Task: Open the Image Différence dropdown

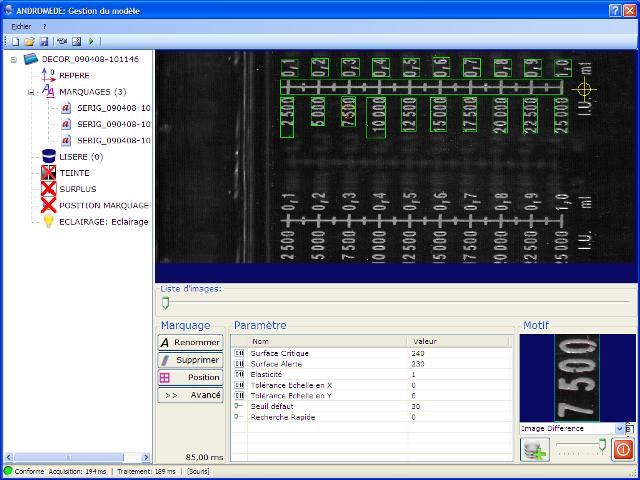Action: pos(619,428)
